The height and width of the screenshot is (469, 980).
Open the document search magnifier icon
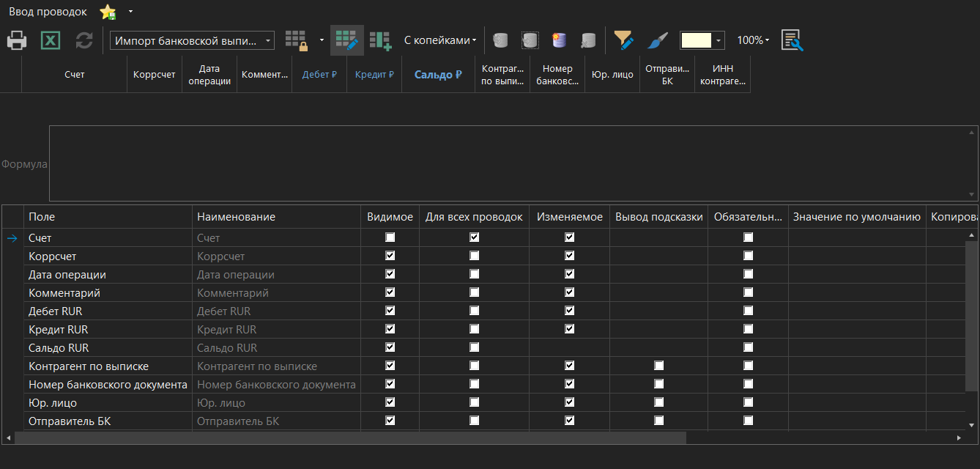[x=792, y=40]
